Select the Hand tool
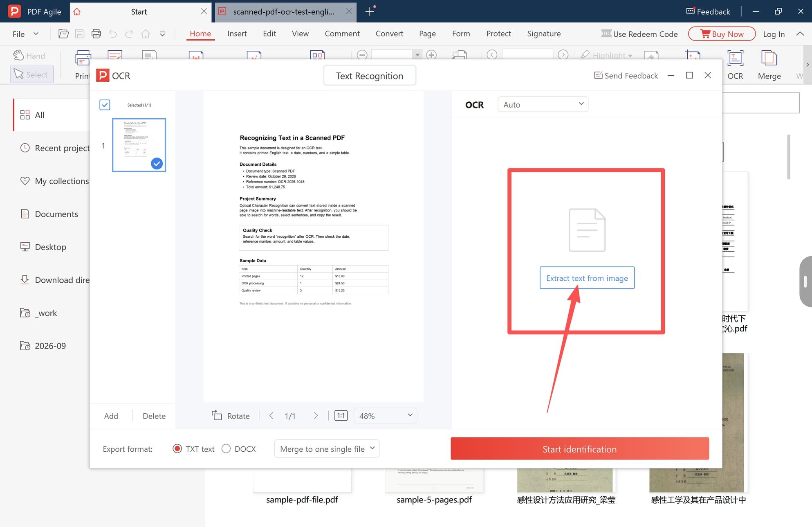The width and height of the screenshot is (812, 527). pos(29,55)
